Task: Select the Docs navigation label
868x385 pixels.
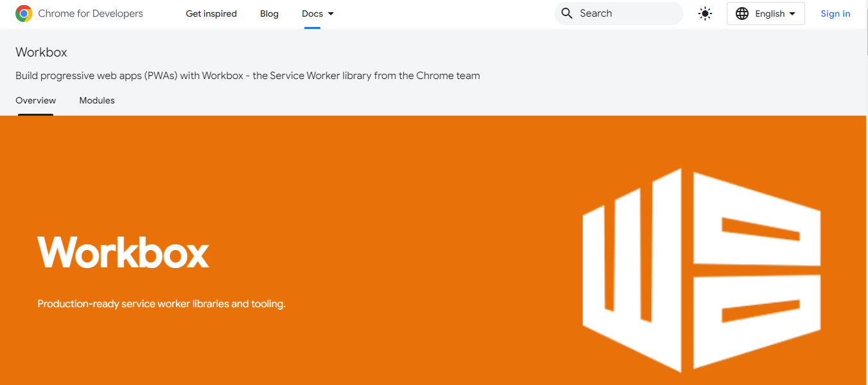Action: tap(312, 13)
